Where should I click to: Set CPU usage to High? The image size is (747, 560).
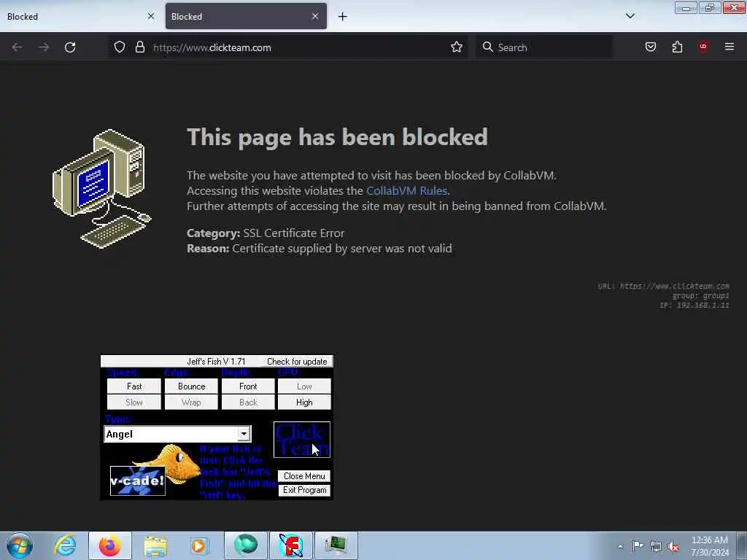[304, 402]
